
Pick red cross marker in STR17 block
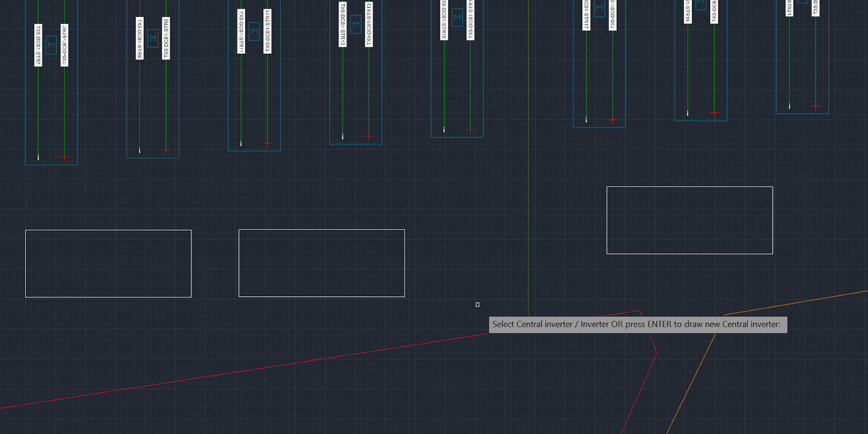tap(612, 120)
